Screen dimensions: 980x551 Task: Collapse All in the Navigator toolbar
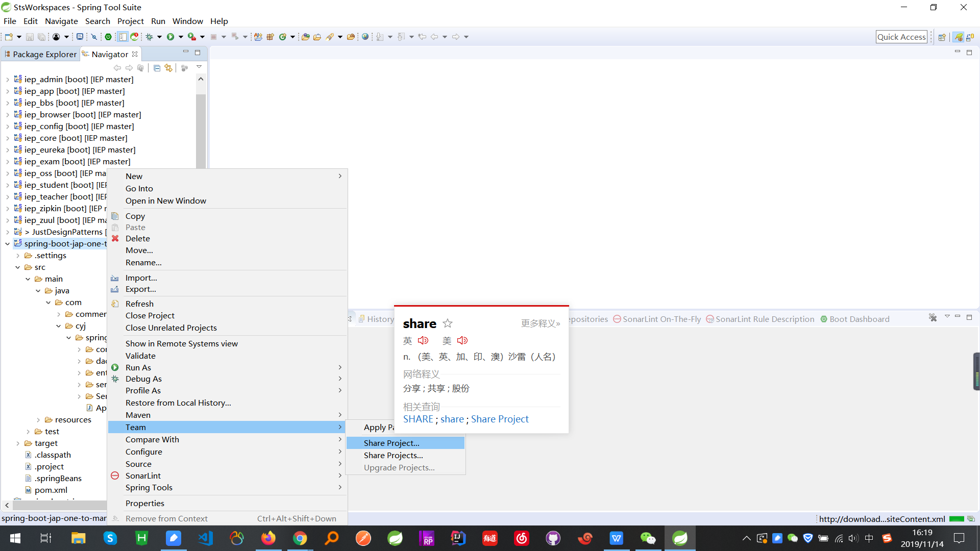pos(156,67)
